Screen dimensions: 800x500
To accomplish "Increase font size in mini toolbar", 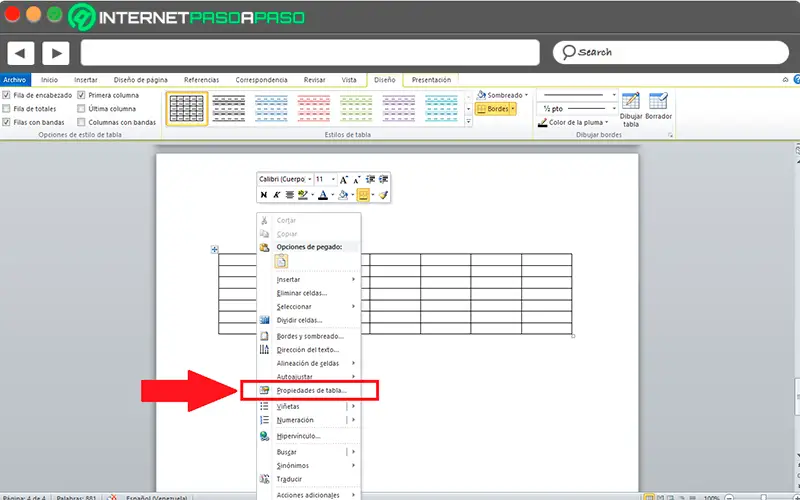I will (x=344, y=180).
